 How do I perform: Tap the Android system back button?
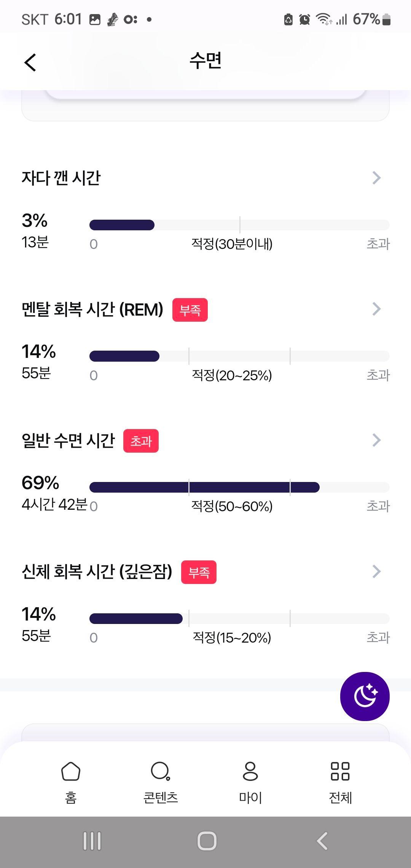pos(322,841)
